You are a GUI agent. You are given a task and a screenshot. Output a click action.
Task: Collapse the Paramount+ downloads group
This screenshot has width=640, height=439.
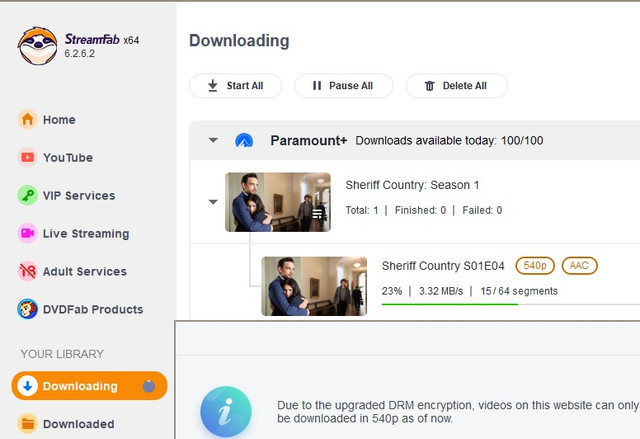(213, 141)
